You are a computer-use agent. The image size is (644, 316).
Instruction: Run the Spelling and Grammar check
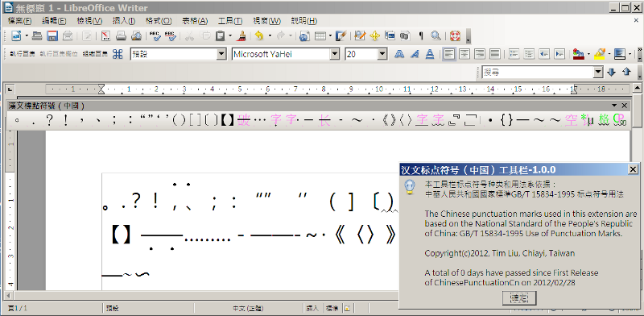click(155, 36)
